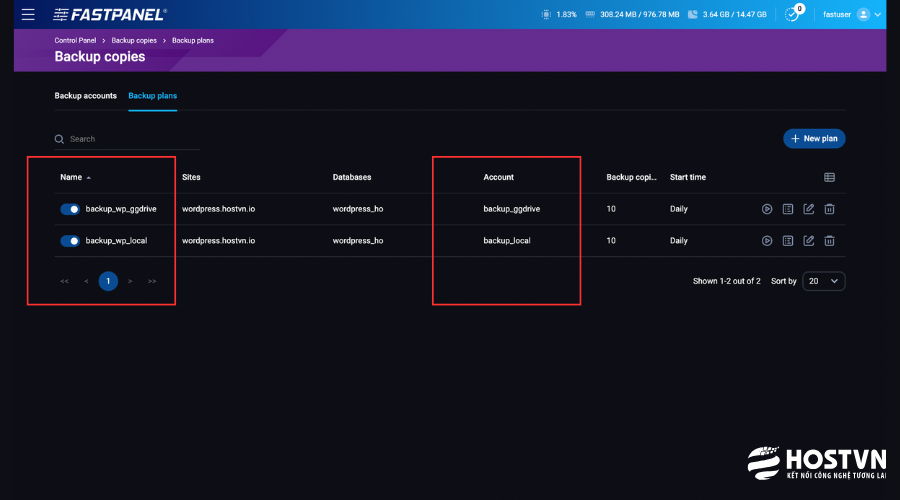Click the Sites column header
The image size is (900, 500).
click(x=191, y=177)
